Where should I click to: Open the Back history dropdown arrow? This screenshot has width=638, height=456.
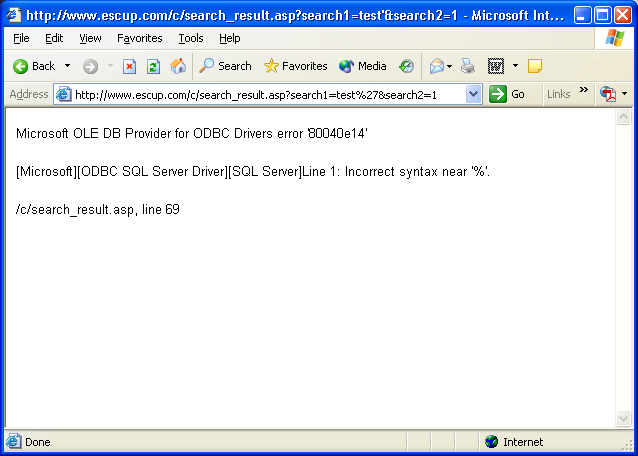point(68,66)
